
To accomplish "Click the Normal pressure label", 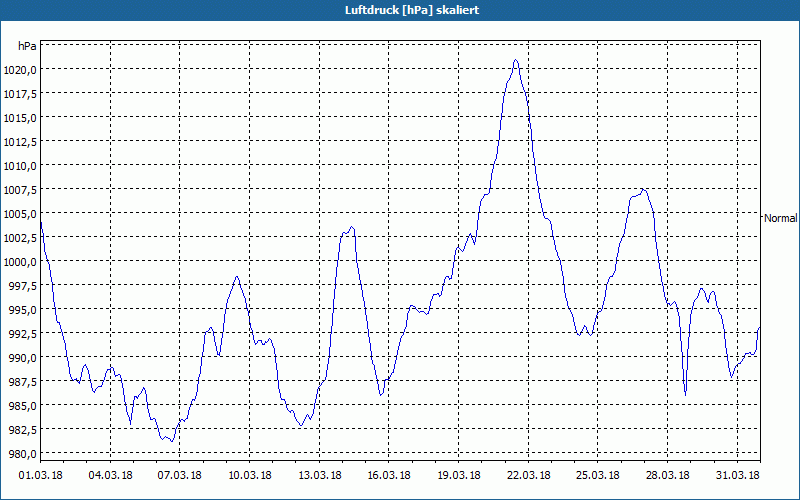I will point(780,218).
